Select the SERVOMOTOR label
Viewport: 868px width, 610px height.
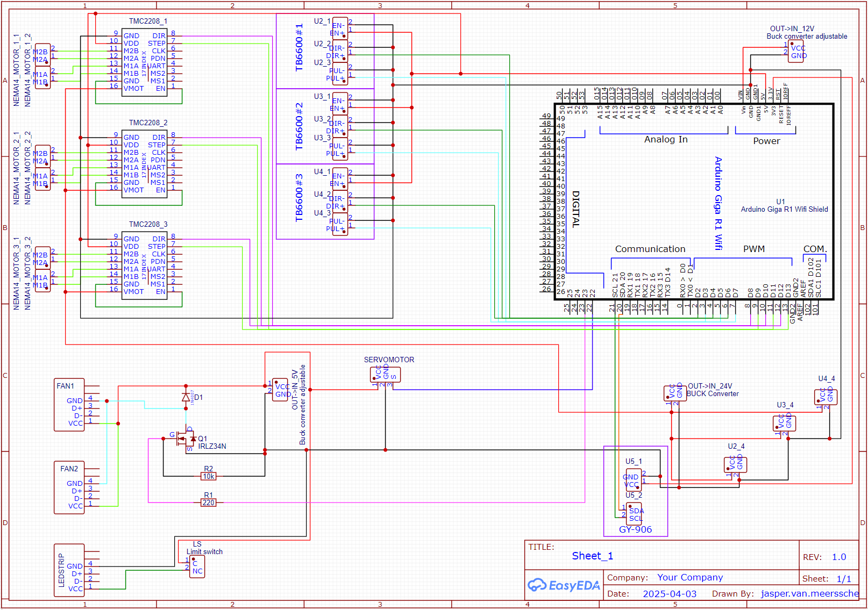point(389,360)
